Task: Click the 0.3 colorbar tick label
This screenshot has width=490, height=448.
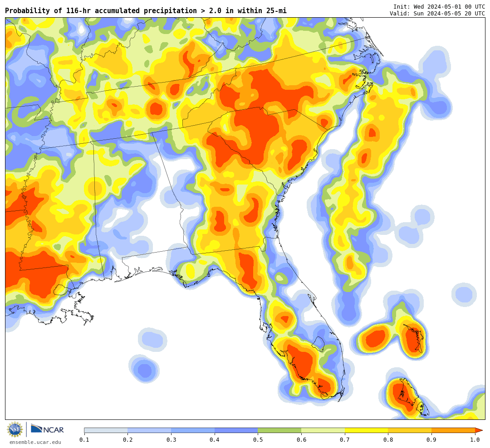Action: [x=171, y=440]
